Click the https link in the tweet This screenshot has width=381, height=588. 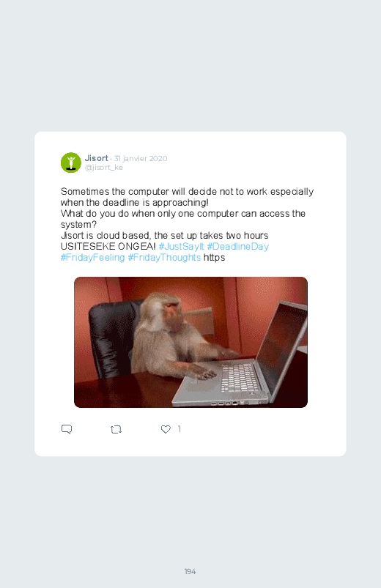(215, 258)
